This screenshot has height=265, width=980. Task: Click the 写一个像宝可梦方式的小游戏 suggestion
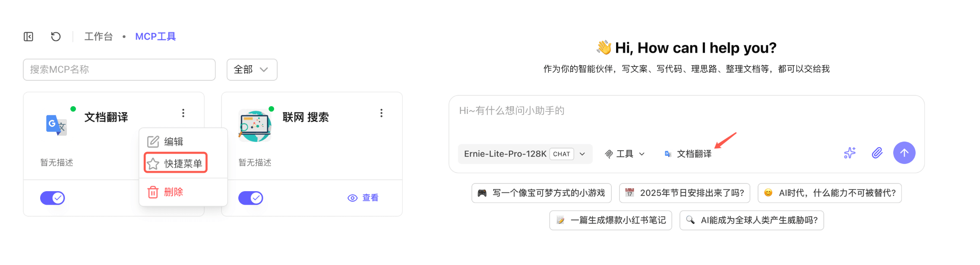coord(541,193)
